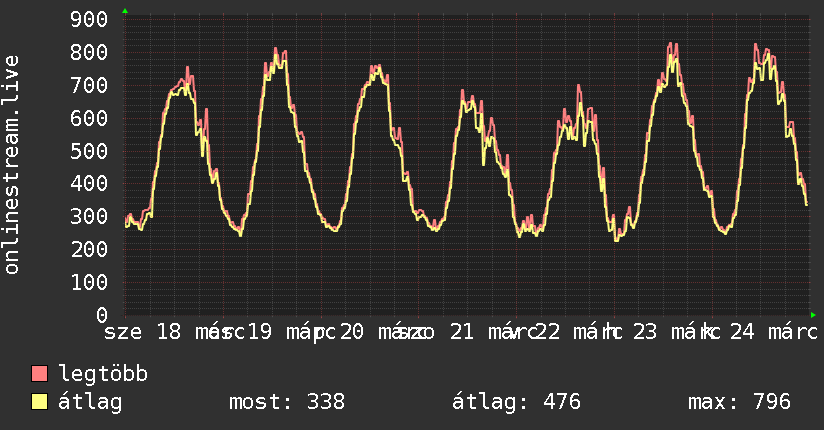Click the 100 y-axis label
824x430 pixels.
coord(89,282)
